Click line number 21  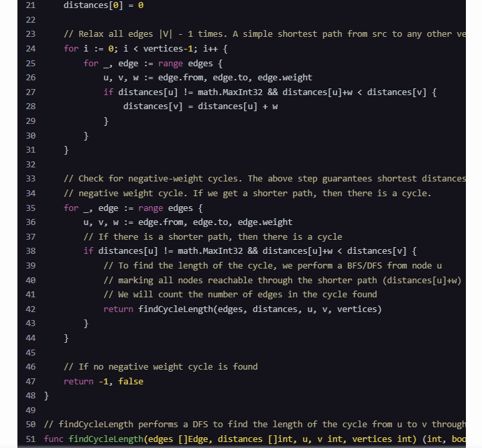click(30, 5)
